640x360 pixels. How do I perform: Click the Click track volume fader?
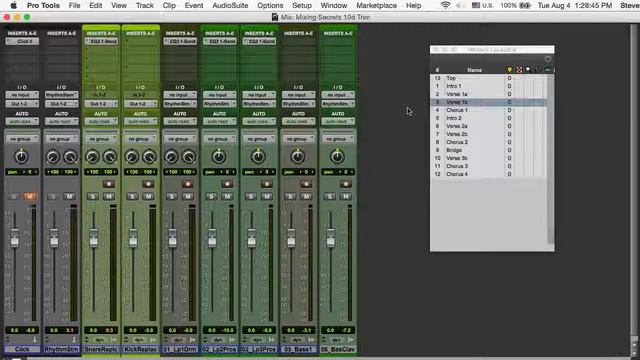15,238
